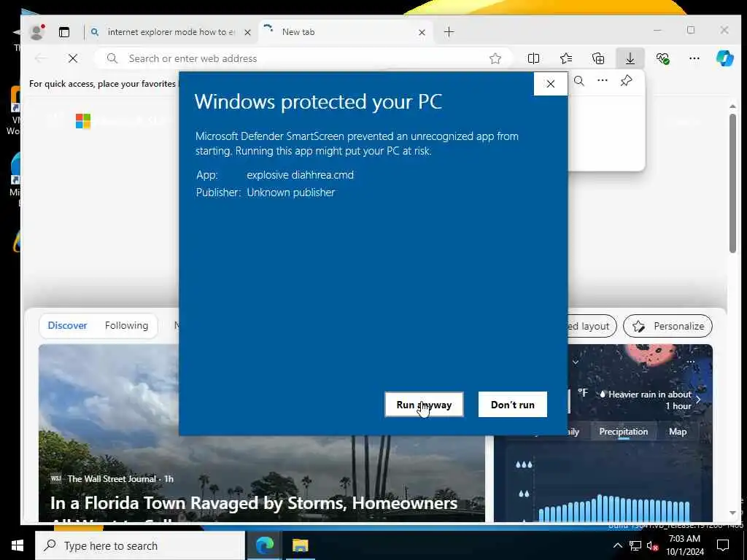Open Favorites list icon

click(566, 58)
